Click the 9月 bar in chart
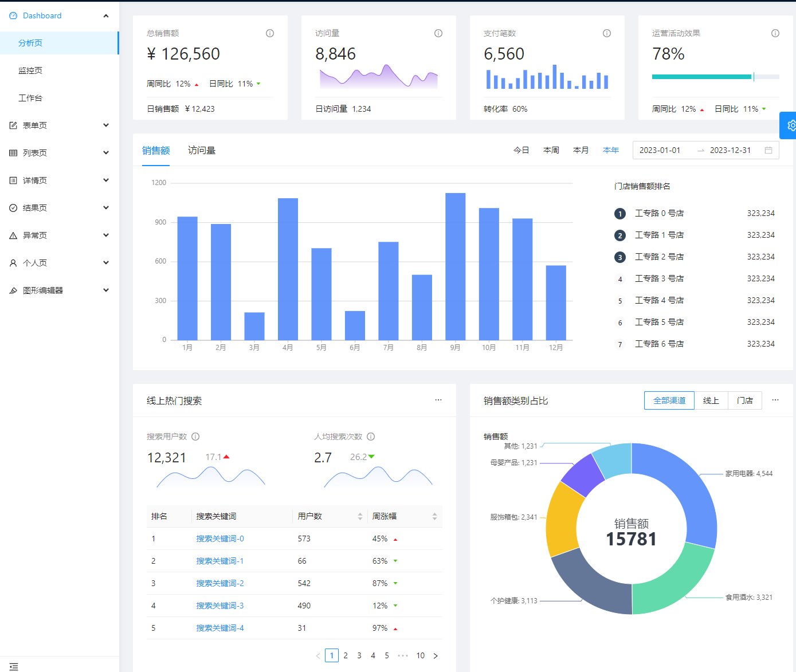Image resolution: width=796 pixels, height=672 pixels. (x=456, y=266)
